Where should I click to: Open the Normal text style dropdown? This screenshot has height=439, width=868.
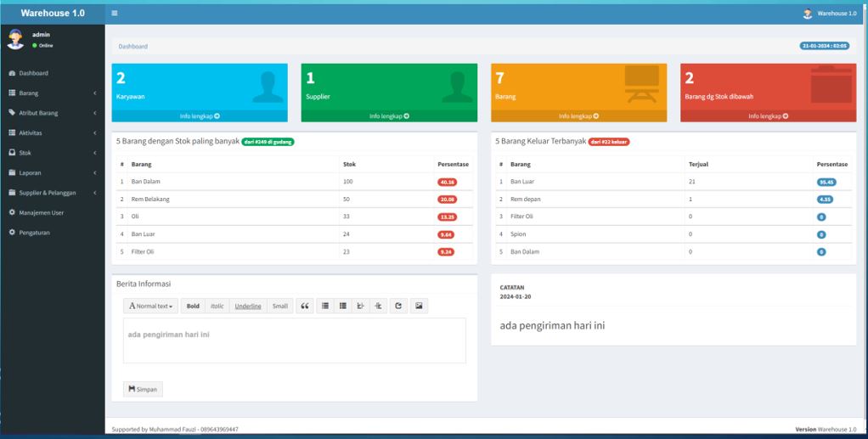click(151, 306)
